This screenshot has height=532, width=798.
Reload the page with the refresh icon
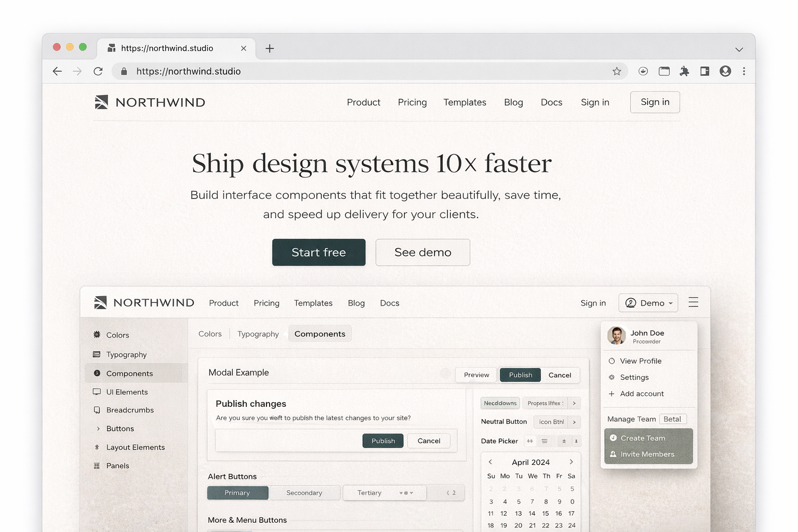[98, 71]
